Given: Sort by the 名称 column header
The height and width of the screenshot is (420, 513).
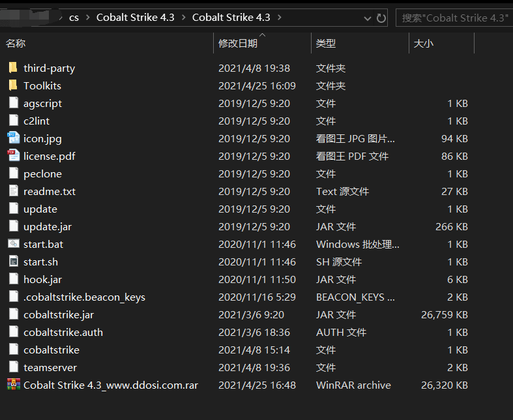Looking at the screenshot, I should click(16, 43).
